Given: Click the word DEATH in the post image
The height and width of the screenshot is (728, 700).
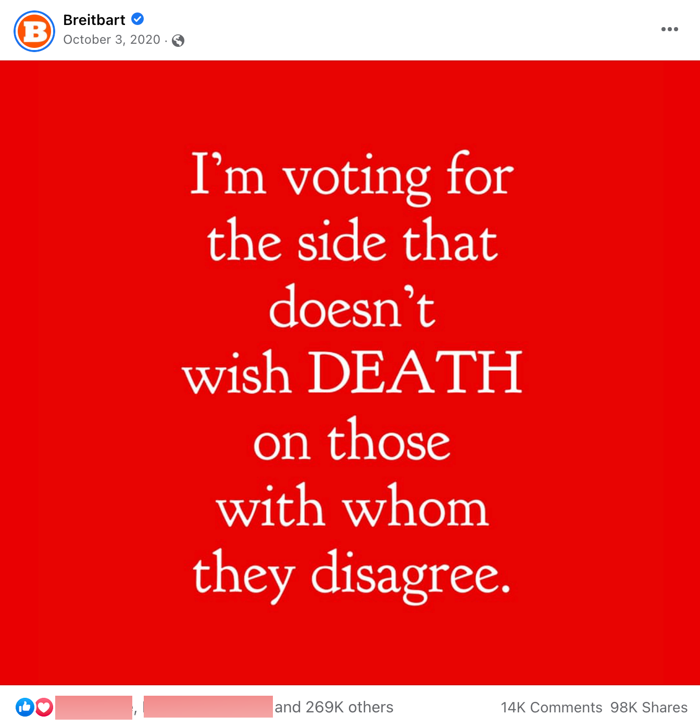Looking at the screenshot, I should (x=416, y=372).
